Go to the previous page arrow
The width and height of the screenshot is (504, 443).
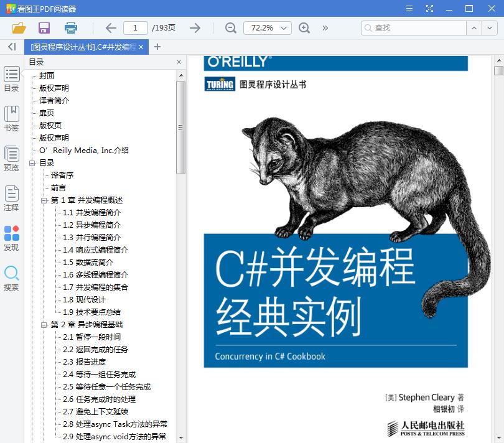coord(111,28)
